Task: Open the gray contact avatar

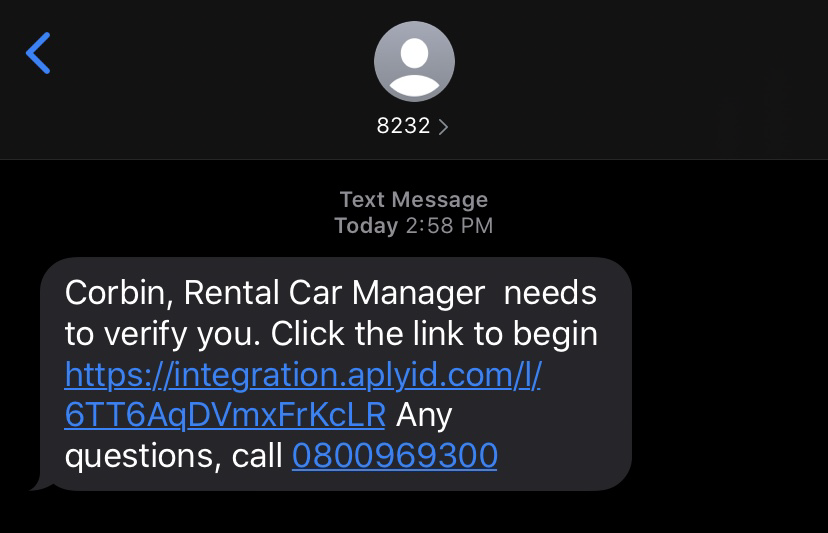Action: [x=414, y=61]
